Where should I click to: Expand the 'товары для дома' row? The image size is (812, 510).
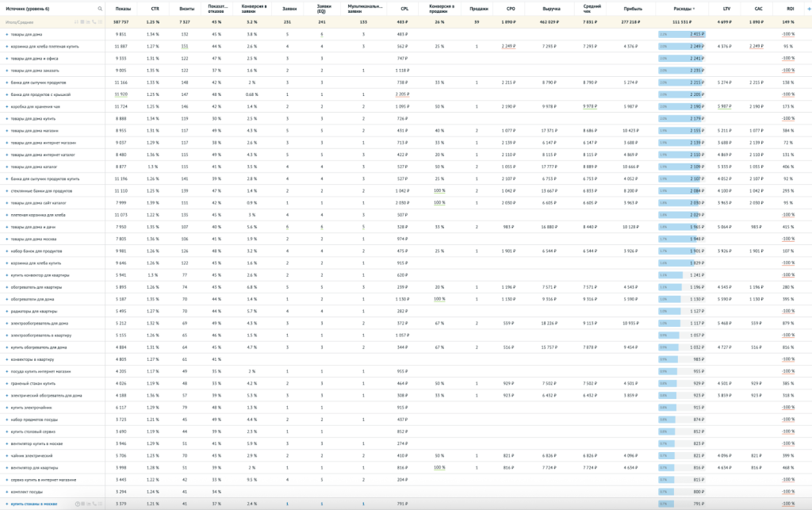tap(6, 35)
